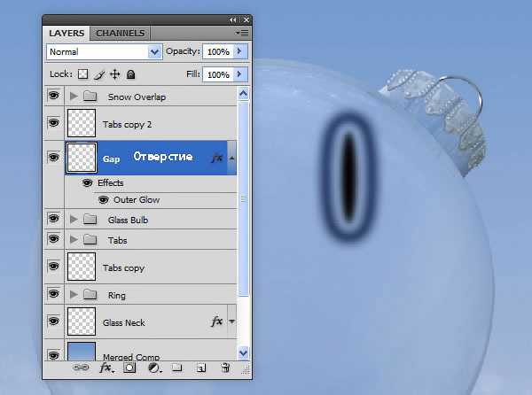Screen dimensions: 532x395
Task: Select the Tabs copy 2 layer thumbnail
Action: pyautogui.click(x=82, y=122)
